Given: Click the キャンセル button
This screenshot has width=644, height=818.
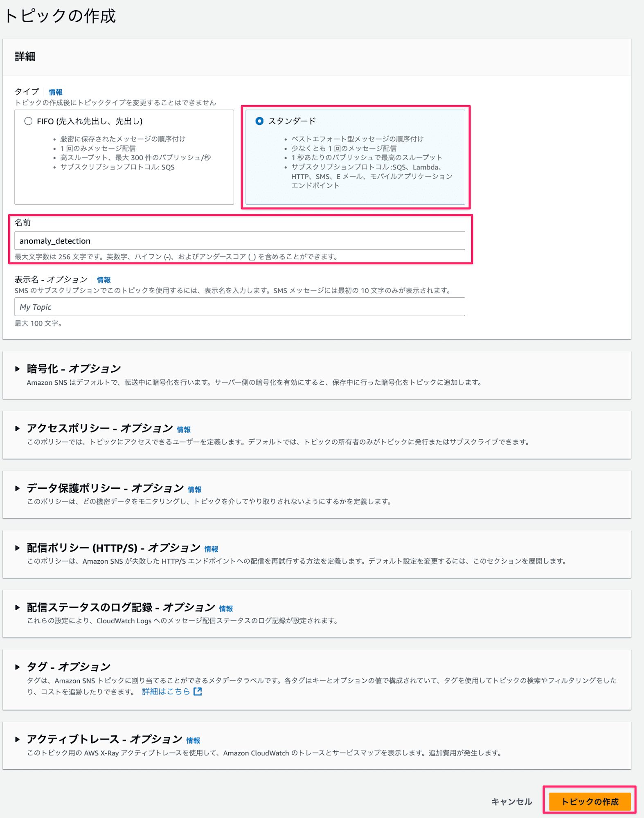Looking at the screenshot, I should (511, 802).
